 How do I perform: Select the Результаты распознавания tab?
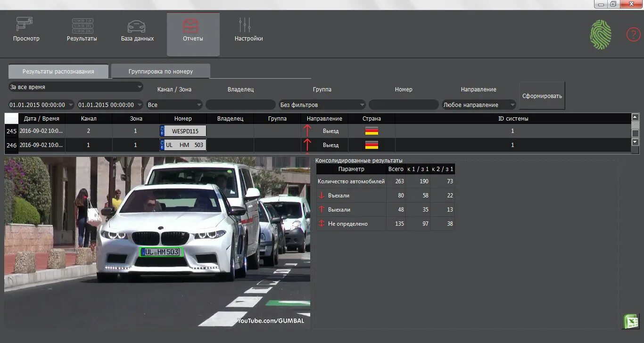[x=58, y=71]
